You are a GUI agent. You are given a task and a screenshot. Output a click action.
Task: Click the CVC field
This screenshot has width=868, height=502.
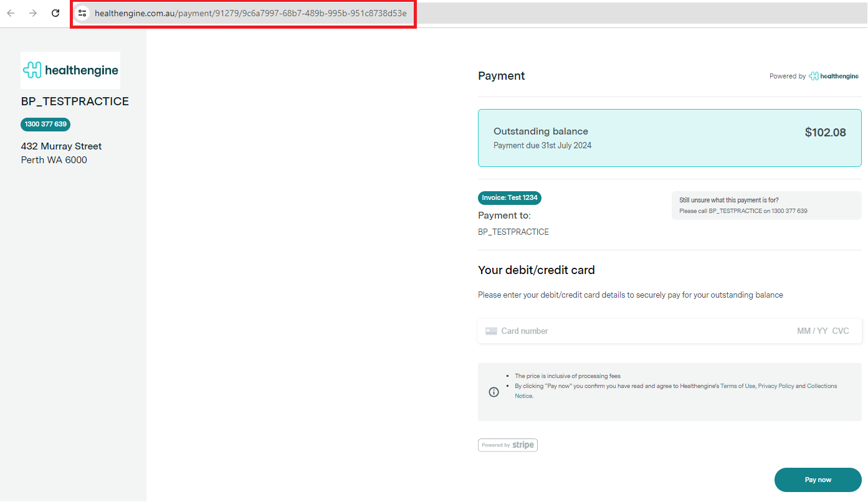click(841, 331)
